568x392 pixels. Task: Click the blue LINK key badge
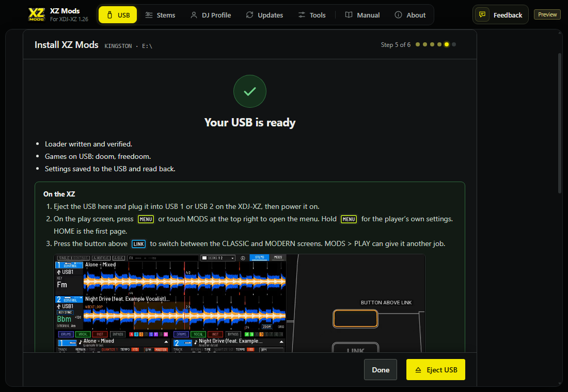pyautogui.click(x=139, y=244)
